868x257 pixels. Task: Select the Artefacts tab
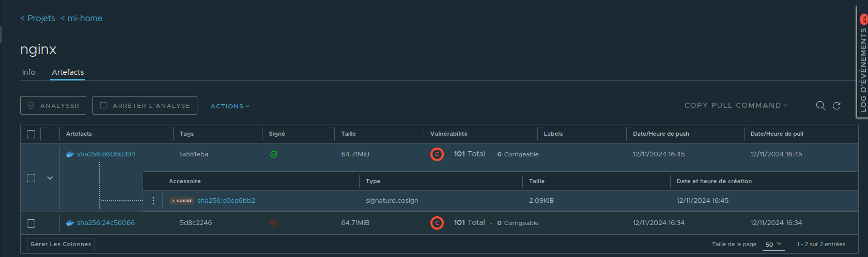coord(68,72)
